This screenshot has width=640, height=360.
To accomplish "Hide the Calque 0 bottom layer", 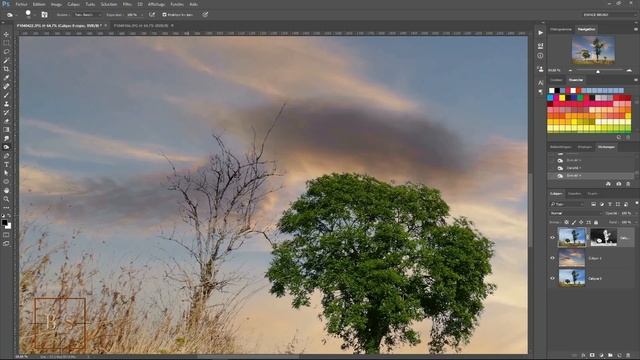I will click(x=553, y=278).
